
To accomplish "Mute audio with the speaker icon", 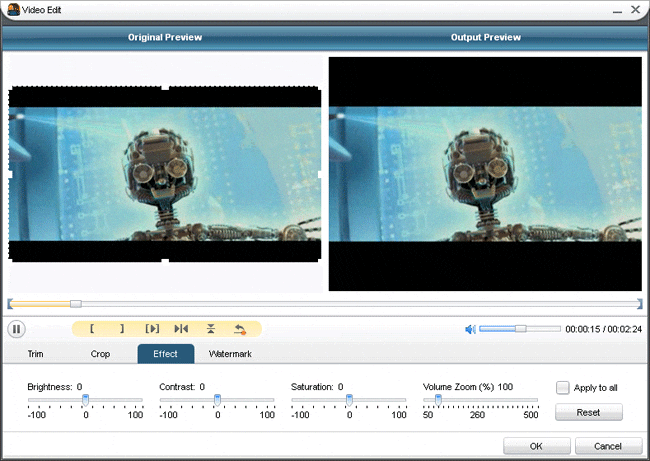I will point(470,329).
